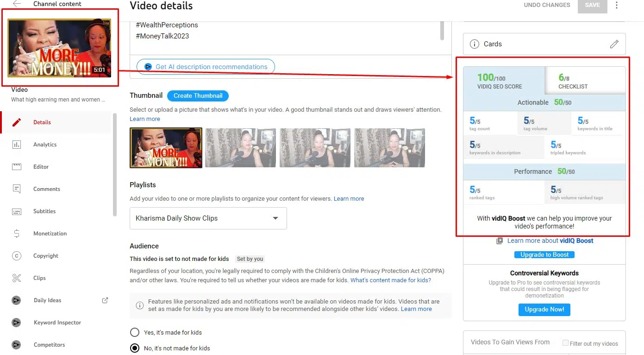Open the Clips scissors icon
Viewport: 644px width, 355px height.
pyautogui.click(x=17, y=278)
